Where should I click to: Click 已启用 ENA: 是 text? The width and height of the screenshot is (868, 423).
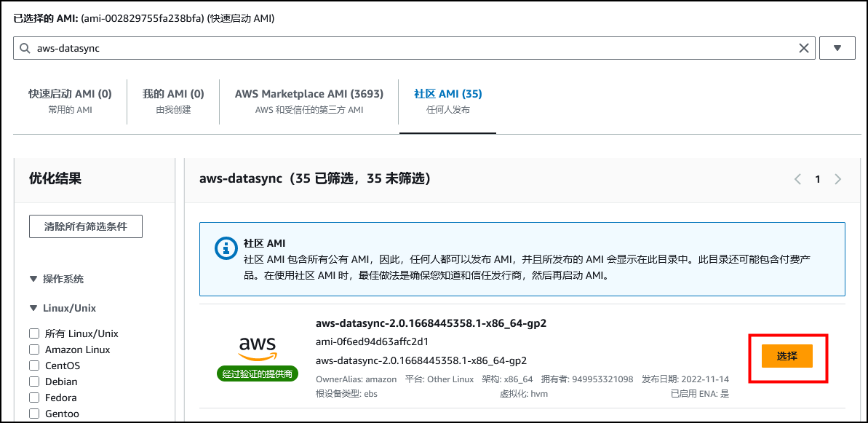(x=700, y=394)
